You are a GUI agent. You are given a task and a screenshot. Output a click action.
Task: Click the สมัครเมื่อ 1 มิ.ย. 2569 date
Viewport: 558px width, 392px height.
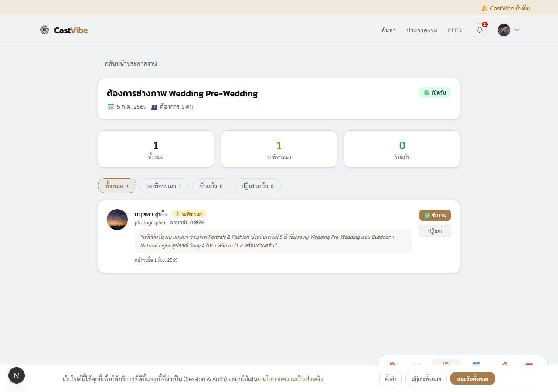pos(156,260)
